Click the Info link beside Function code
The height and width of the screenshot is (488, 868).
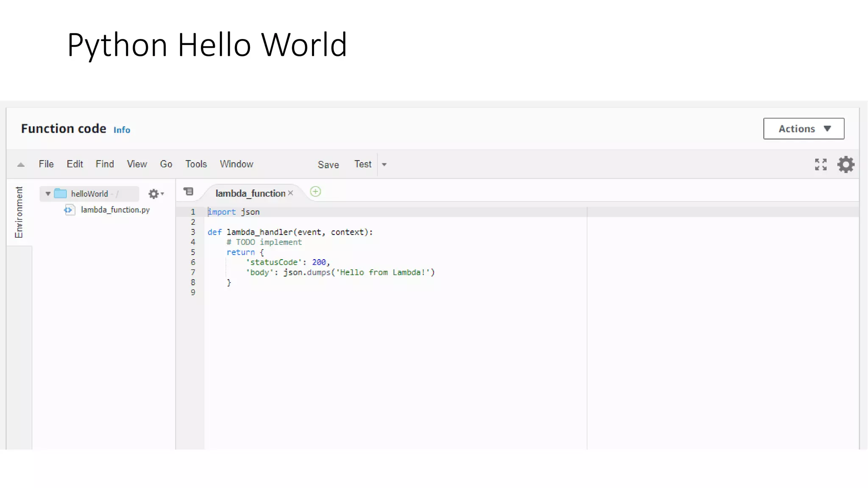122,130
